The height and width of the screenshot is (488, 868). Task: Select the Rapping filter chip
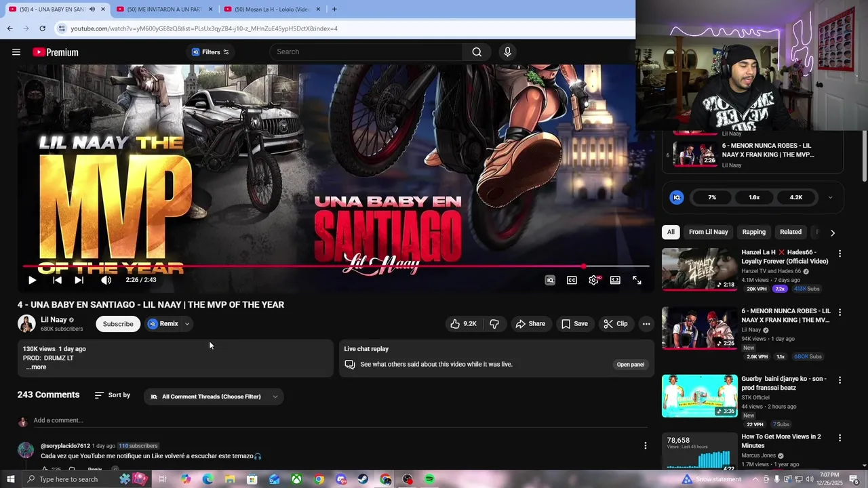[753, 232]
